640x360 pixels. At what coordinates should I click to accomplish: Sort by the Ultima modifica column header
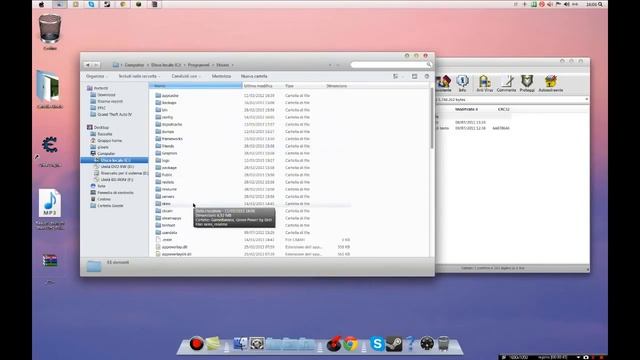pos(258,86)
